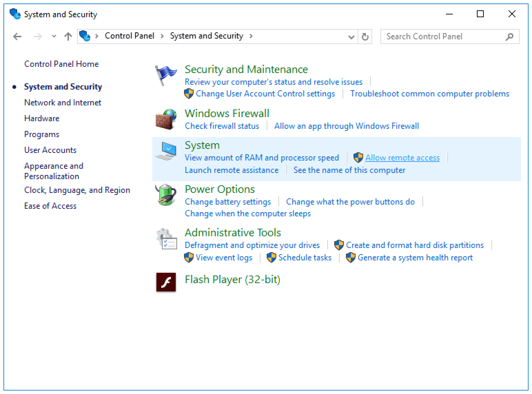Select Network and Internet in sidebar
Screen dimensions: 532x394
[x=63, y=103]
